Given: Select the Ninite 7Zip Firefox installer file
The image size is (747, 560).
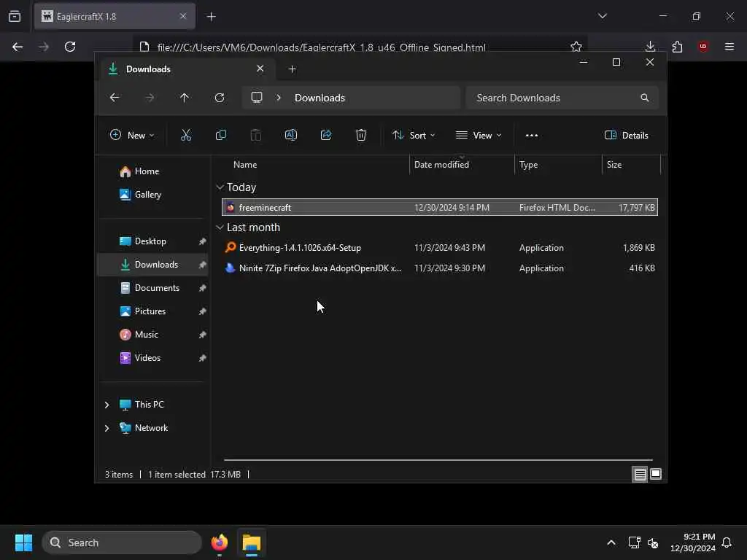Looking at the screenshot, I should [440, 268].
